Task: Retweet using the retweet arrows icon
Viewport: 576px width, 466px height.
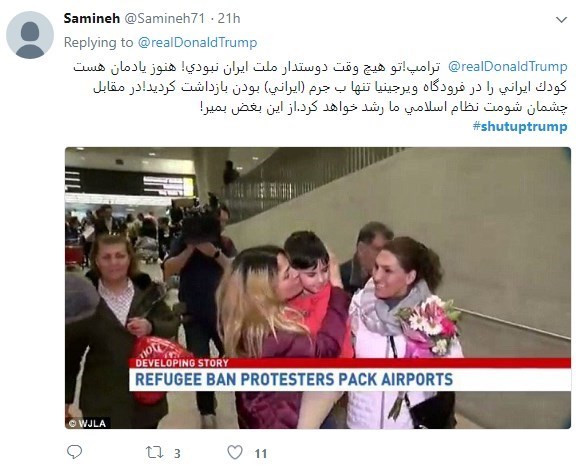Action: pyautogui.click(x=154, y=452)
